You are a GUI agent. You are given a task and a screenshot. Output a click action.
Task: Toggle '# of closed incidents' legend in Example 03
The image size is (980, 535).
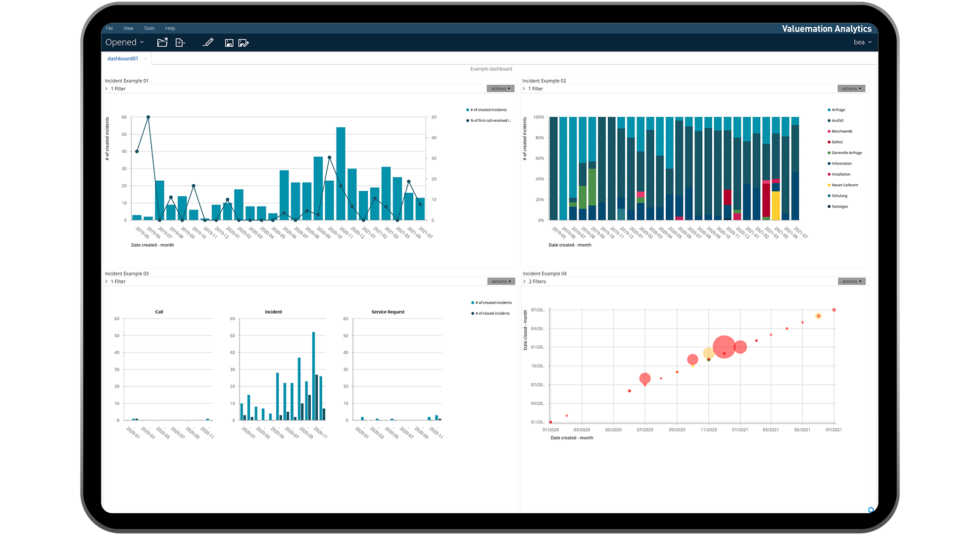(x=490, y=313)
